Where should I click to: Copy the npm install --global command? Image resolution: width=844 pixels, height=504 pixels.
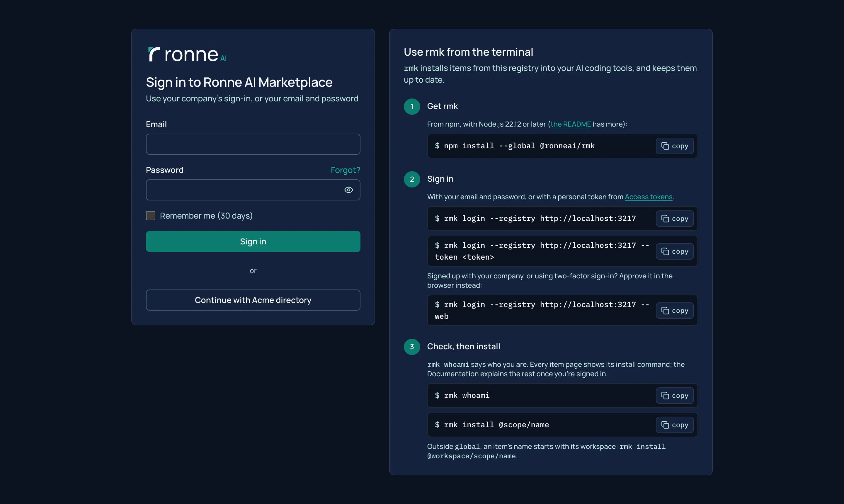[675, 146]
